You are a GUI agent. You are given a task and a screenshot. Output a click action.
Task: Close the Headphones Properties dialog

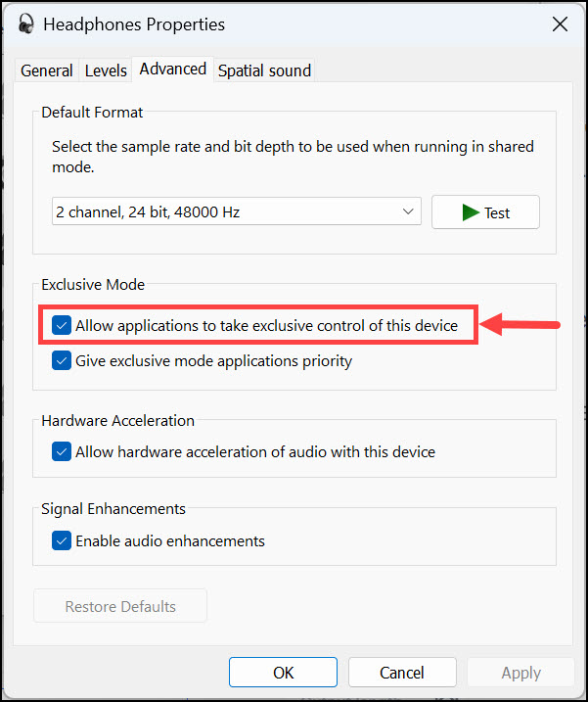(560, 24)
